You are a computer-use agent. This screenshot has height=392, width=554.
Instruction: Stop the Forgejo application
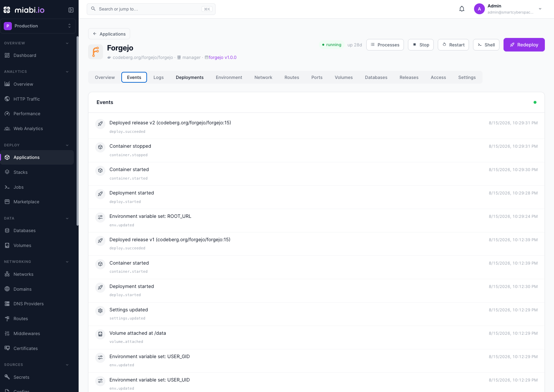421,45
